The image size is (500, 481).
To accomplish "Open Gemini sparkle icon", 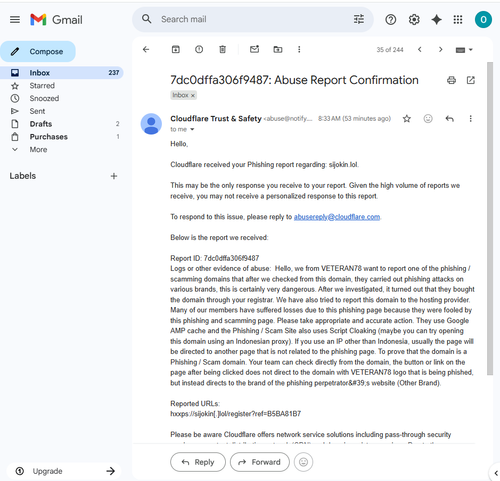I will (436, 20).
